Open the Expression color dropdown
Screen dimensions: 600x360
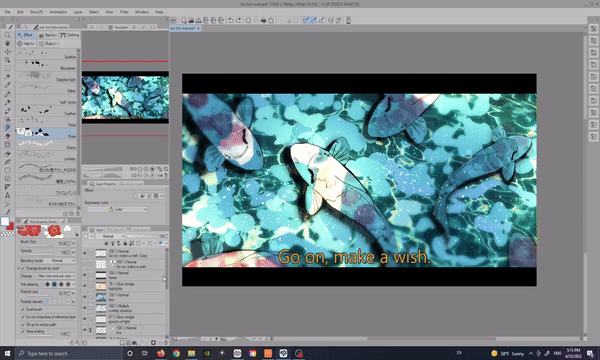(117, 209)
